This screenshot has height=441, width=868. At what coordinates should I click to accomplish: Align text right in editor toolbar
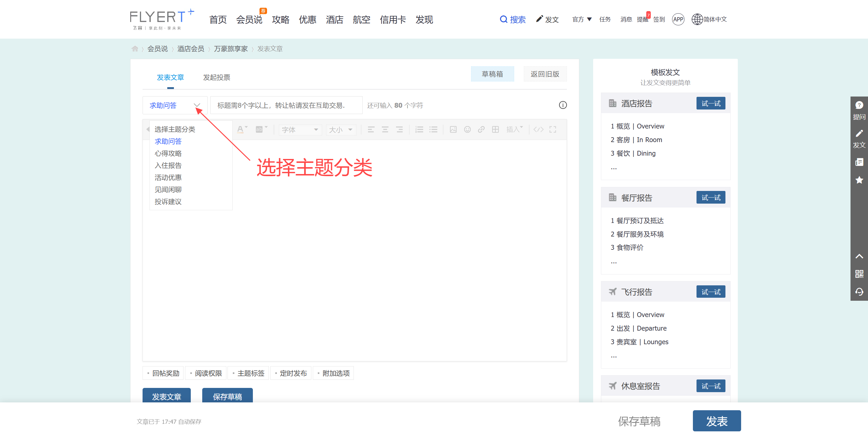point(399,129)
